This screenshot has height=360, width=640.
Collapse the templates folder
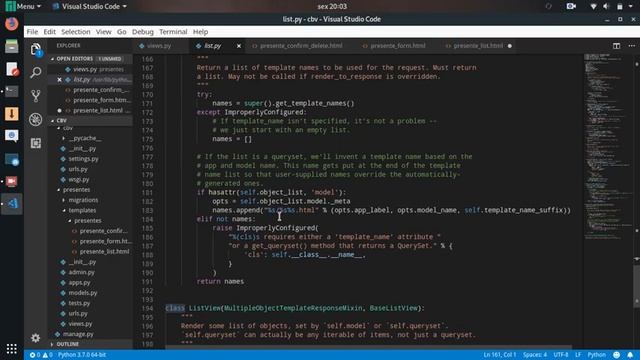[82, 210]
